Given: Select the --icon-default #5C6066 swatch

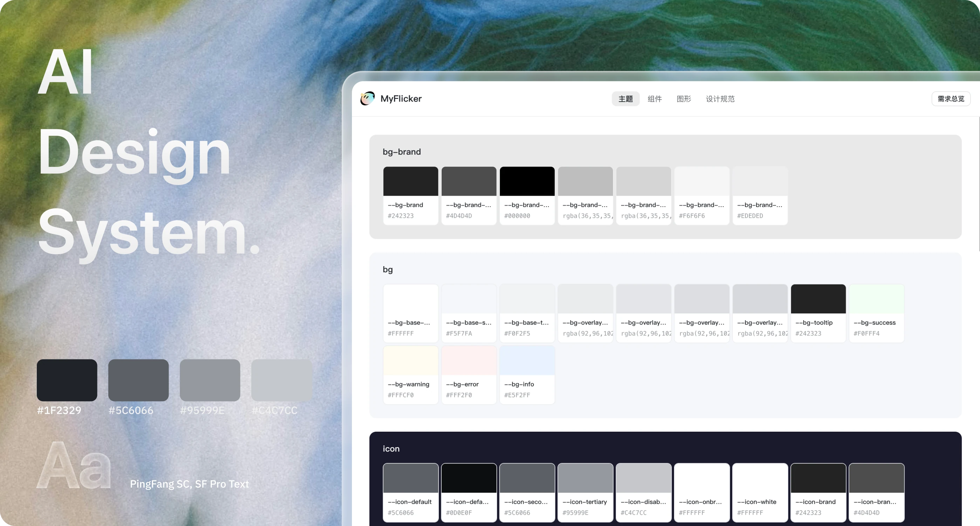Looking at the screenshot, I should [x=410, y=492].
